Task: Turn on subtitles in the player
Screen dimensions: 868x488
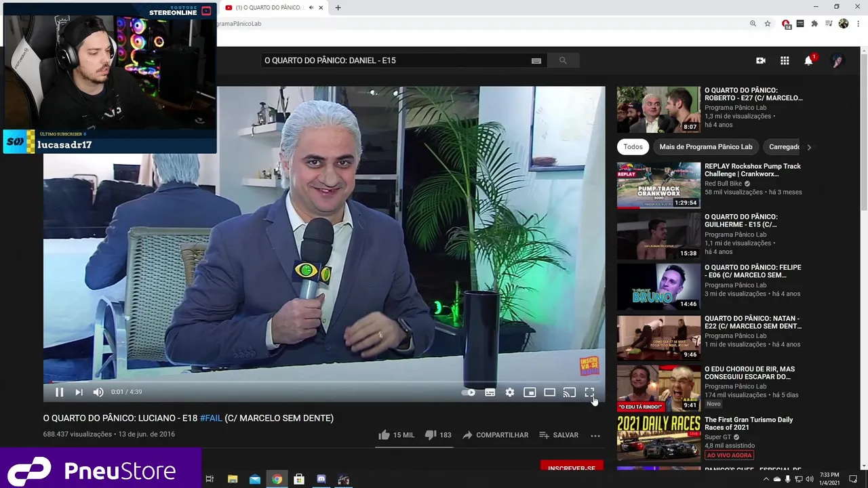Action: 490,392
